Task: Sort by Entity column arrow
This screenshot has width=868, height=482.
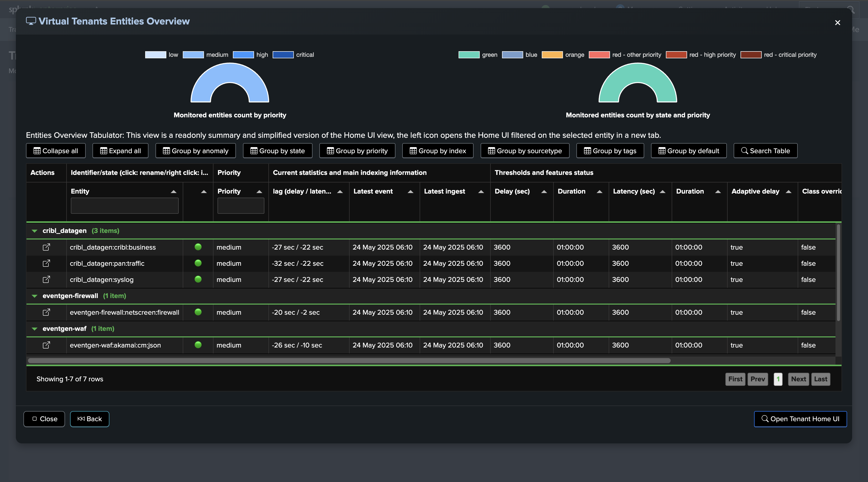Action: 174,192
